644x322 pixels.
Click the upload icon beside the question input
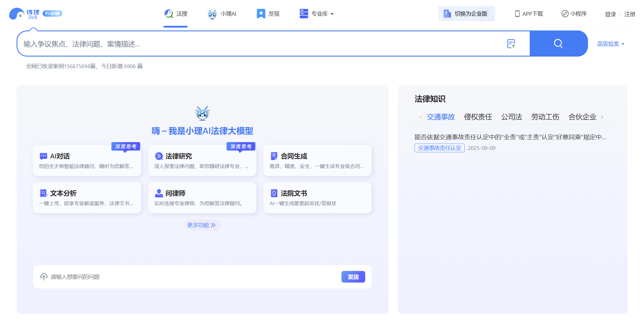point(44,277)
